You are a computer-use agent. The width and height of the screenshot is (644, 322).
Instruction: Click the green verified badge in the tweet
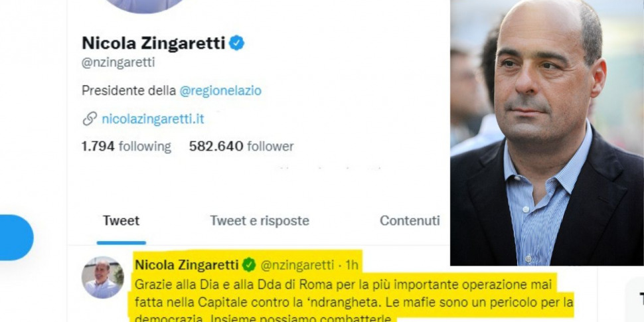pos(249,265)
